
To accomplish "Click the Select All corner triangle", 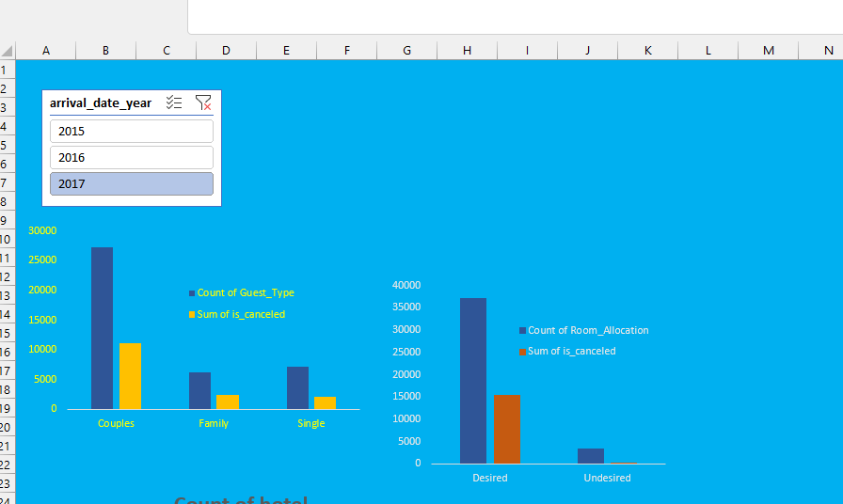I will tap(7, 51).
